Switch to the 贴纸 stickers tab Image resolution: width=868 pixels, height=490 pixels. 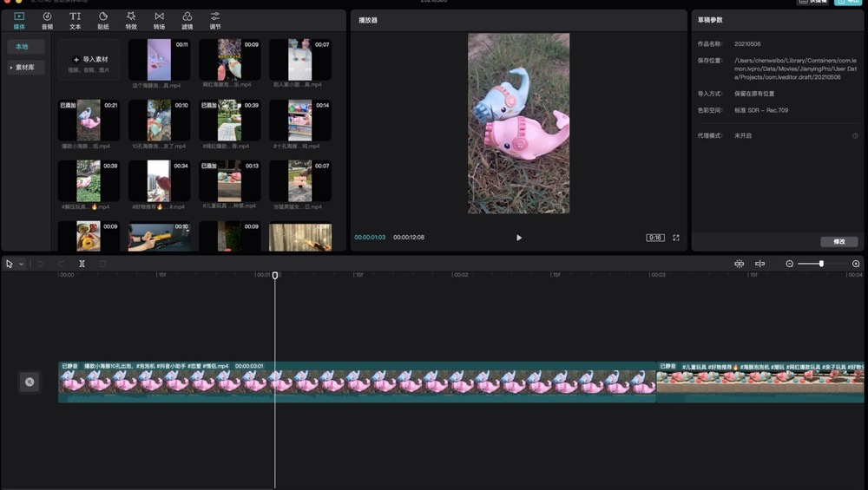point(103,21)
